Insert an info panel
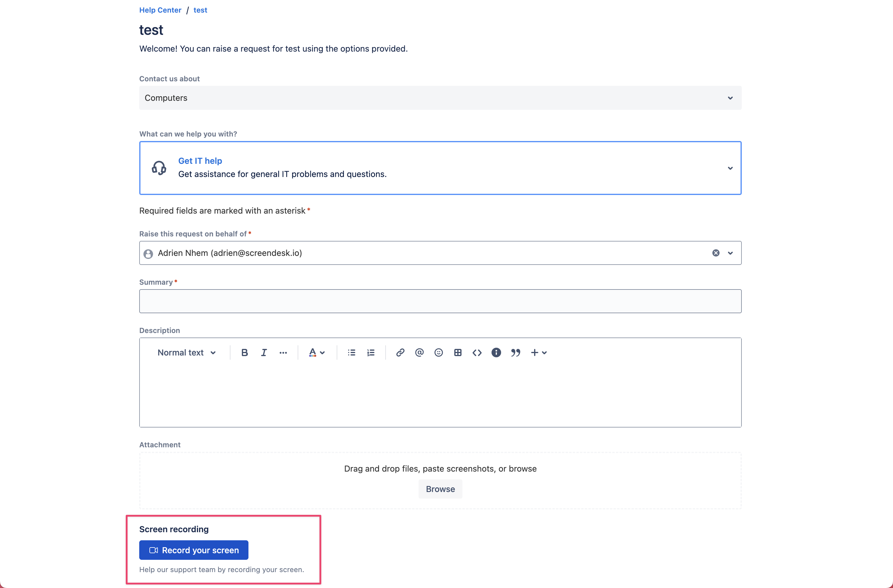 click(496, 352)
